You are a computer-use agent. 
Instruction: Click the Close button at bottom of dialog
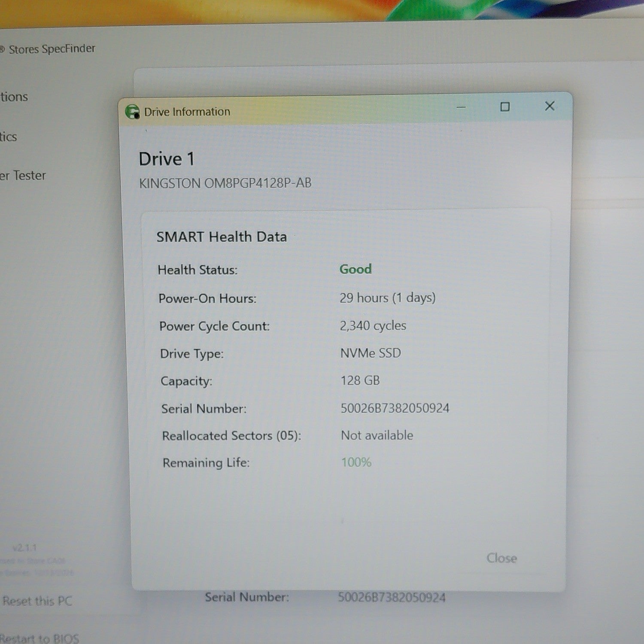(501, 558)
